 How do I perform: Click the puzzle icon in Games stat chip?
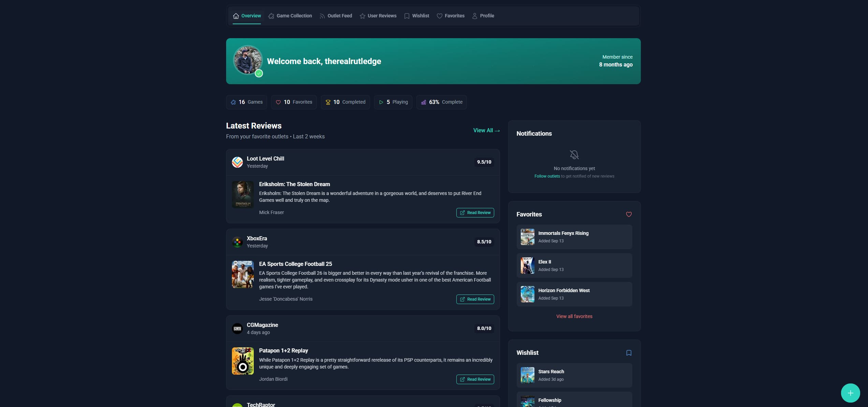coord(233,102)
